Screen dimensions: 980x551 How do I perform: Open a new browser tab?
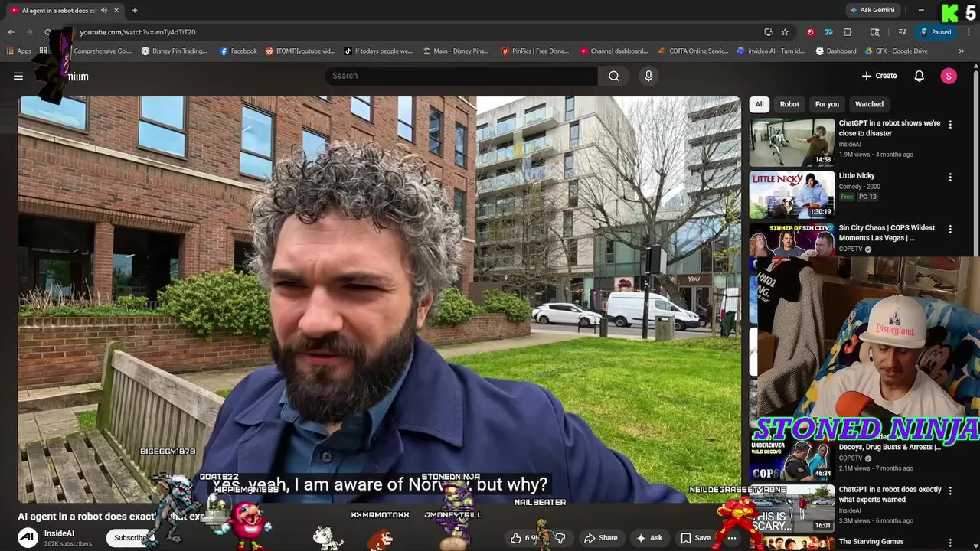coord(135,10)
